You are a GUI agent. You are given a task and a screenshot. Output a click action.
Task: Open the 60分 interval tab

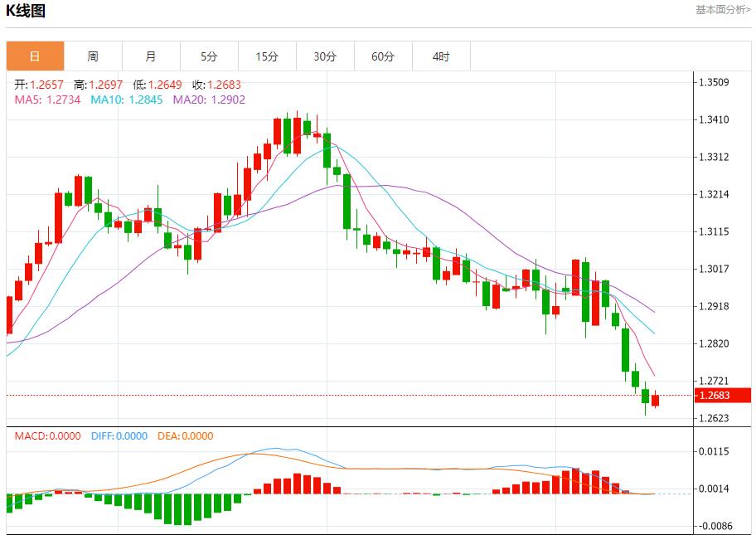383,56
